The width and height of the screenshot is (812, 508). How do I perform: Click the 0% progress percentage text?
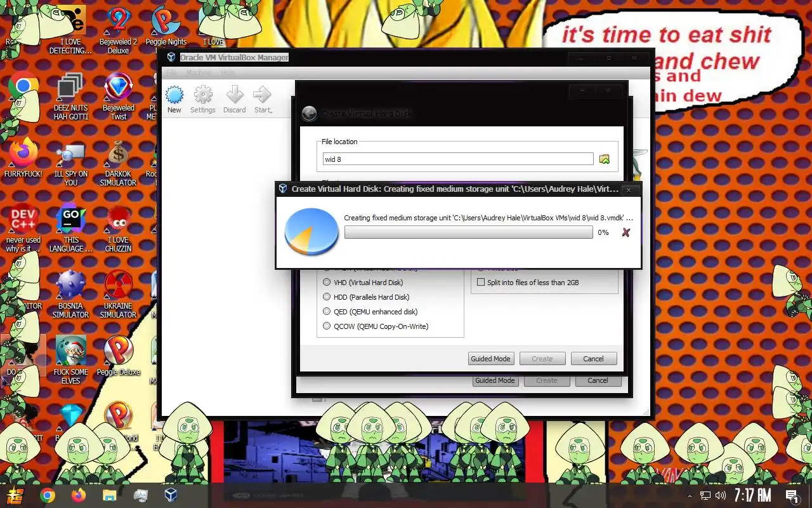(603, 233)
